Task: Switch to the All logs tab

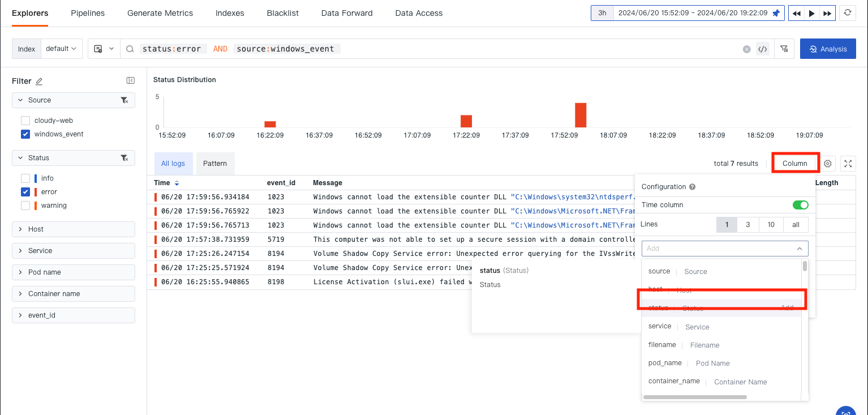Action: [173, 164]
